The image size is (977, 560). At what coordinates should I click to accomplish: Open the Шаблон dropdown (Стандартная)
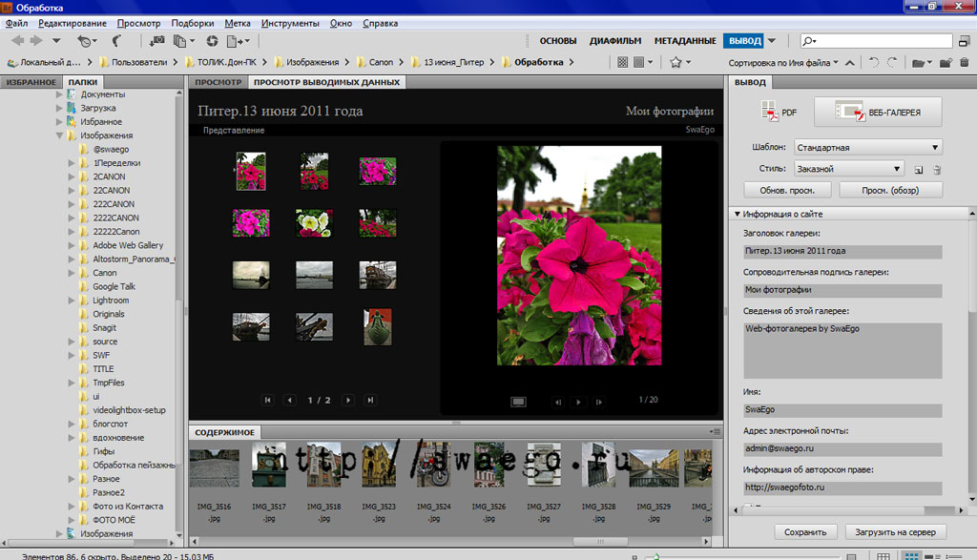pos(867,148)
